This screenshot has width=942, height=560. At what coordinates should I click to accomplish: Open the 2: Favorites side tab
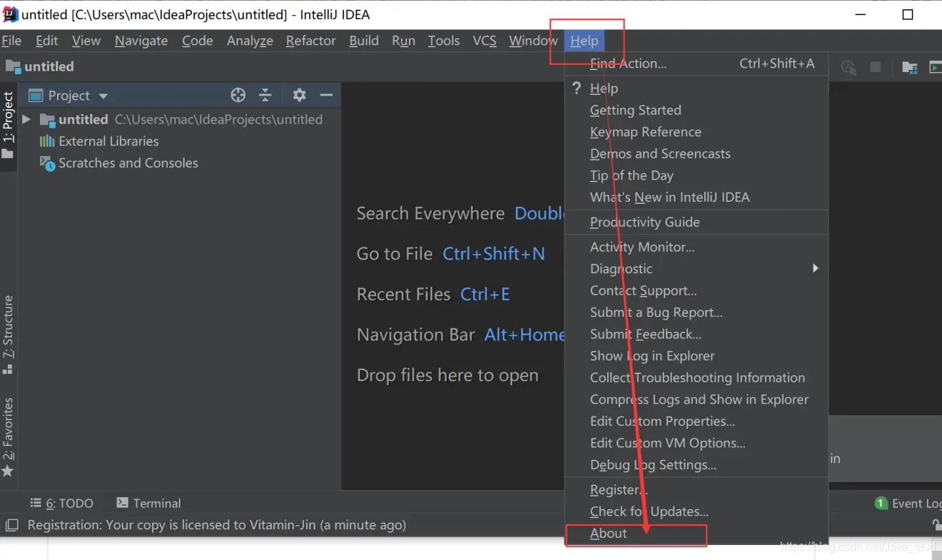[x=9, y=437]
